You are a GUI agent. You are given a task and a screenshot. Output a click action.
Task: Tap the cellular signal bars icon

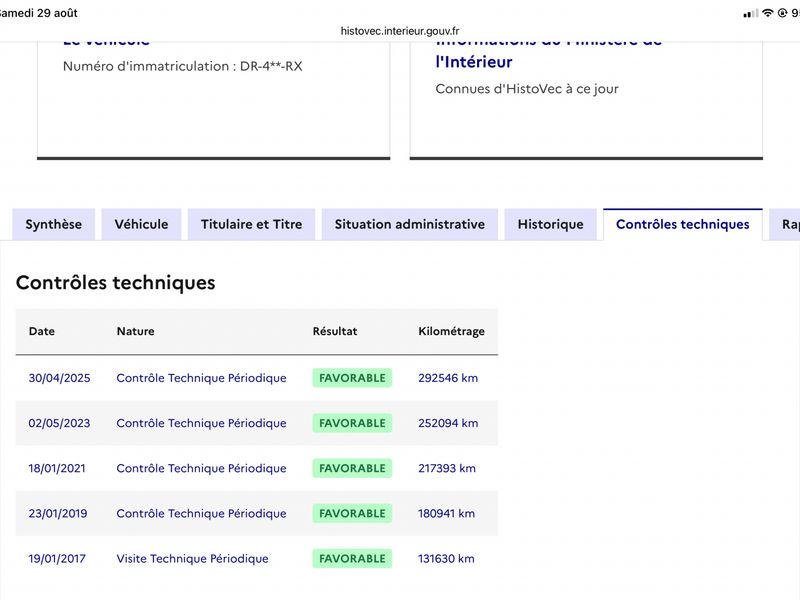751,14
